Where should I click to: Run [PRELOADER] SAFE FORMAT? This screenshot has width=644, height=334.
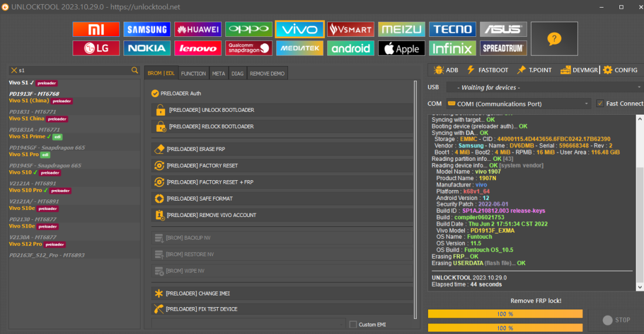tap(282, 199)
